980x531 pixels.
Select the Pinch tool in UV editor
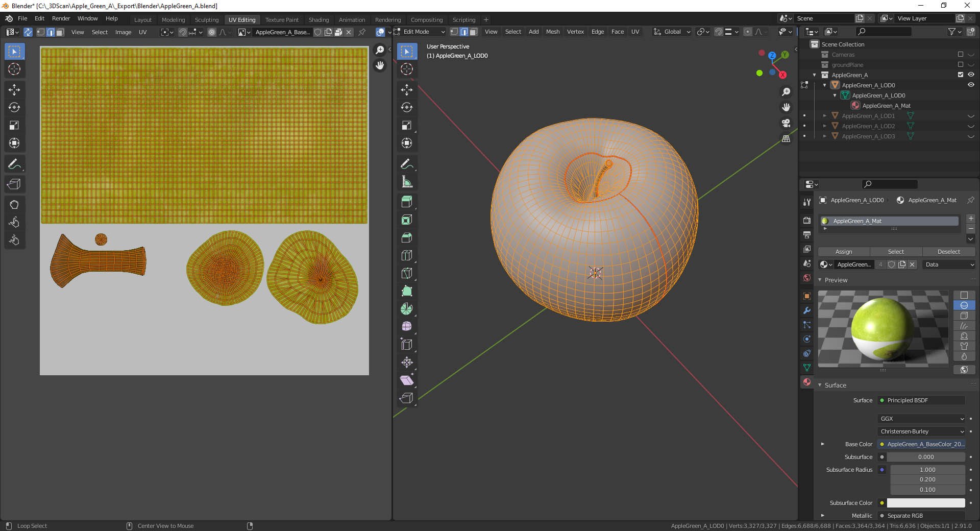[14, 240]
